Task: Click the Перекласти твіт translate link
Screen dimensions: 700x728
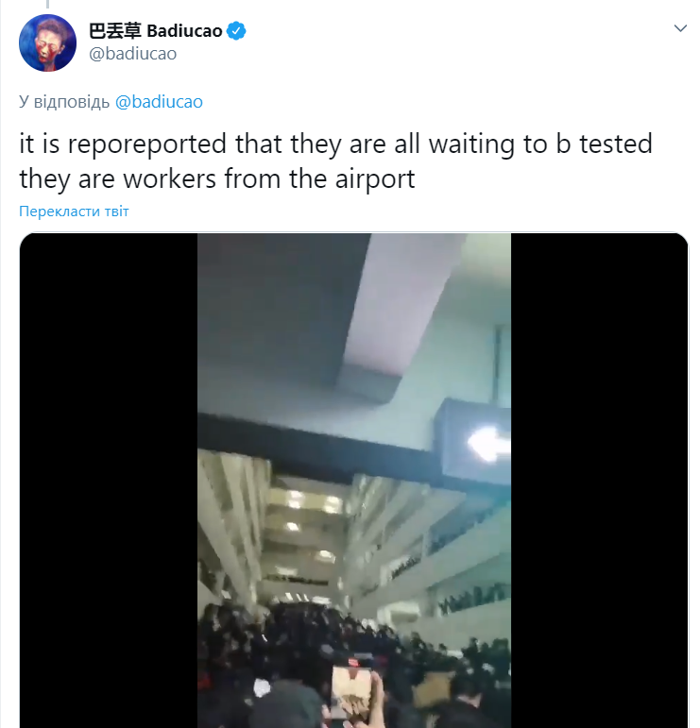Action: (x=74, y=212)
